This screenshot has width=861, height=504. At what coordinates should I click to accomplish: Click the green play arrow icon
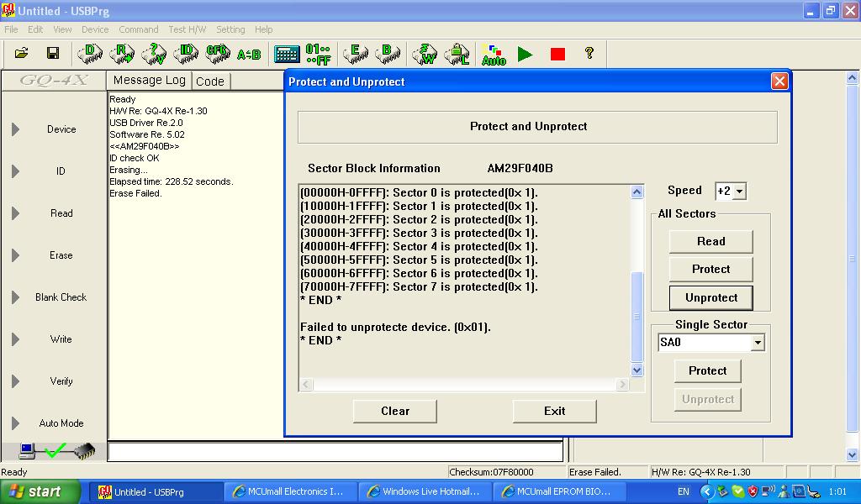point(526,54)
